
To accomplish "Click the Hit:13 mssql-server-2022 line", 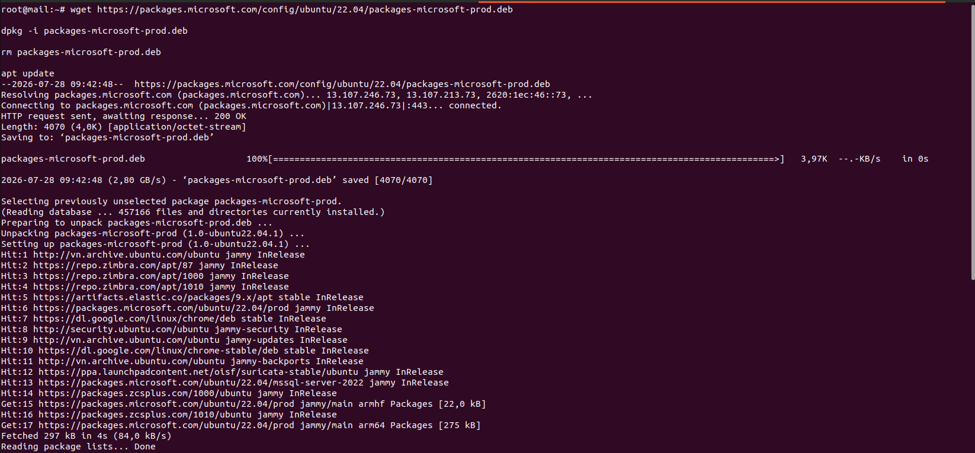I will (x=224, y=383).
